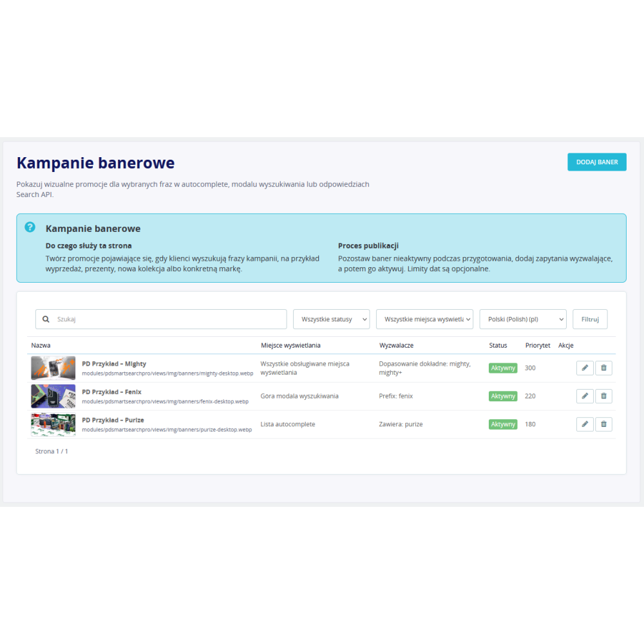Click the Wyzwalacze column header
The width and height of the screenshot is (644, 644).
coord(396,345)
